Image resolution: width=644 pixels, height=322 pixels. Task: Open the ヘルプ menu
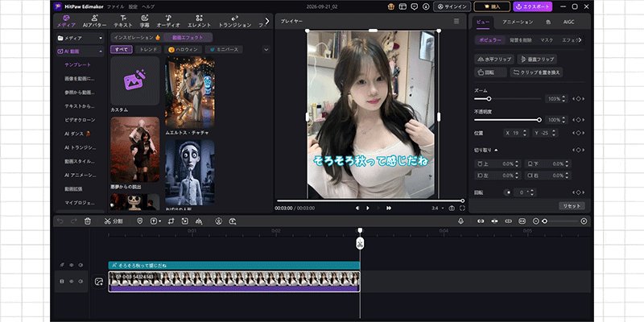pos(148,6)
